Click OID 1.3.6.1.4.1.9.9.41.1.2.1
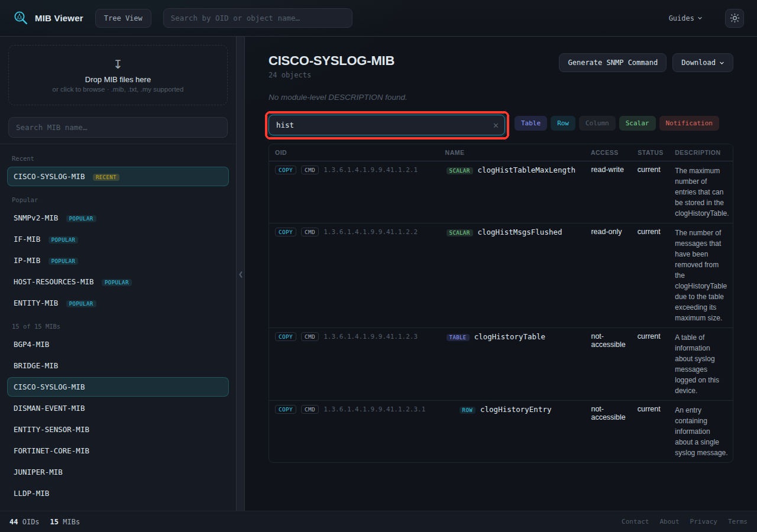 [371, 170]
